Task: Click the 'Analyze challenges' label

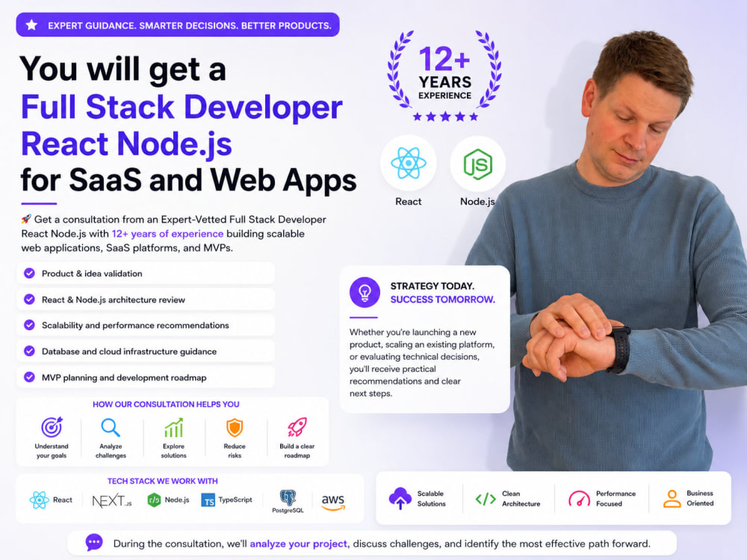Action: click(x=111, y=451)
